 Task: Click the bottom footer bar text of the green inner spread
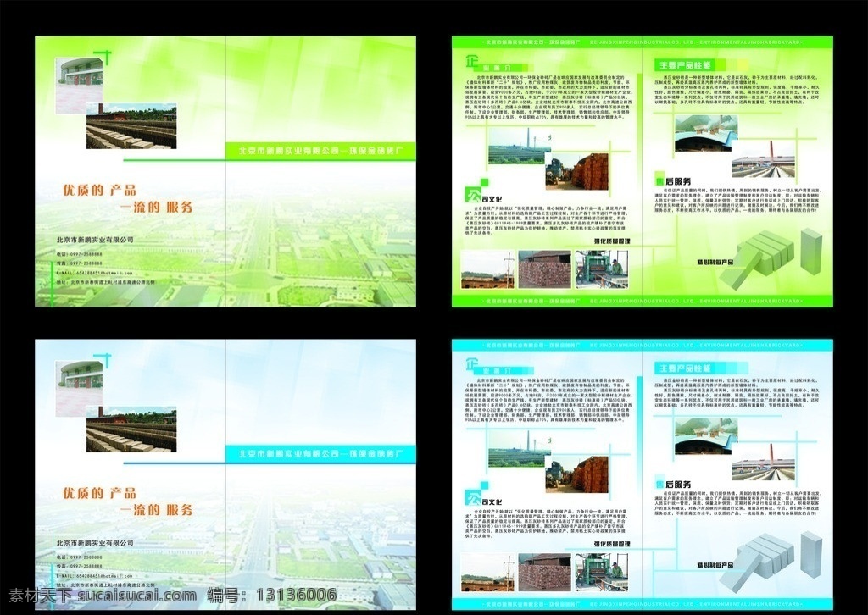[x=643, y=302]
